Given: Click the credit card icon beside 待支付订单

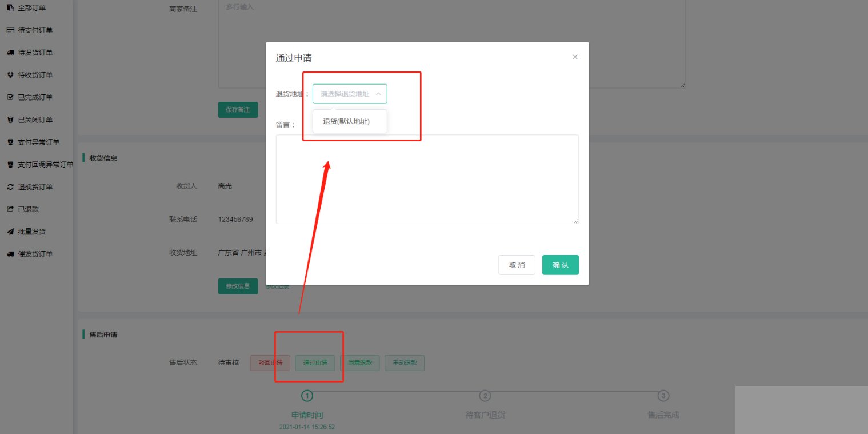Looking at the screenshot, I should 10,30.
